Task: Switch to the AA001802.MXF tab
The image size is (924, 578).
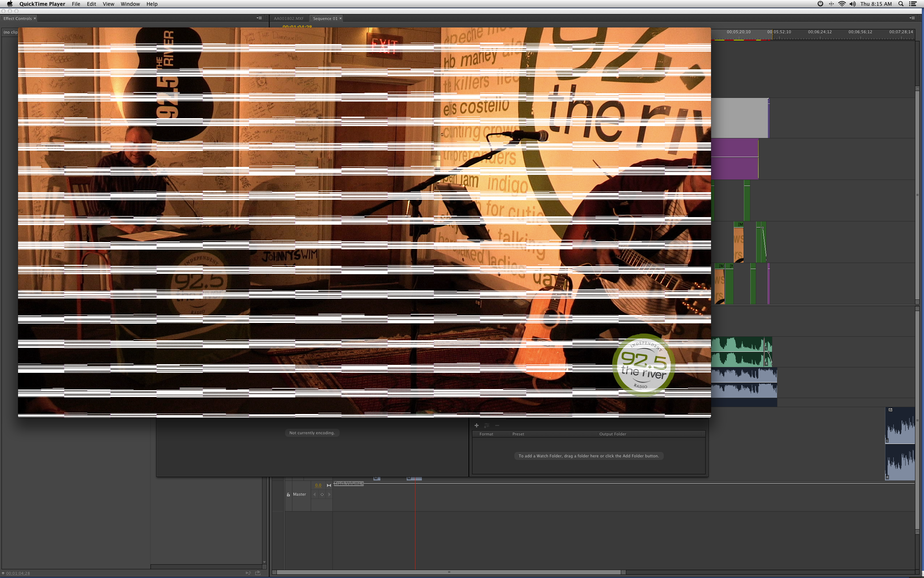Action: (289, 18)
